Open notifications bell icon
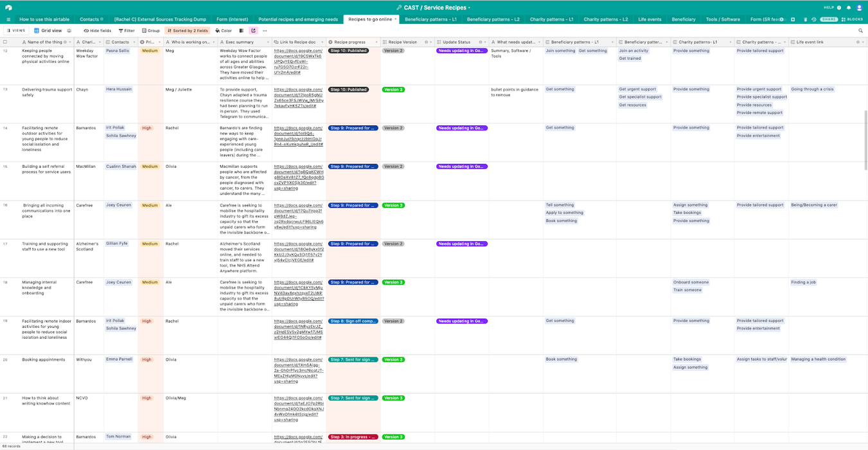 coord(849,8)
